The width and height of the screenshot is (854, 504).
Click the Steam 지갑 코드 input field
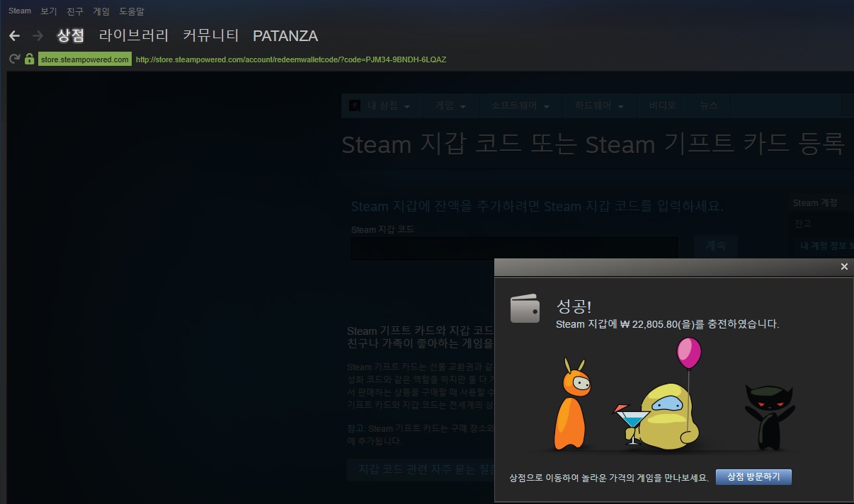pyautogui.click(x=515, y=248)
